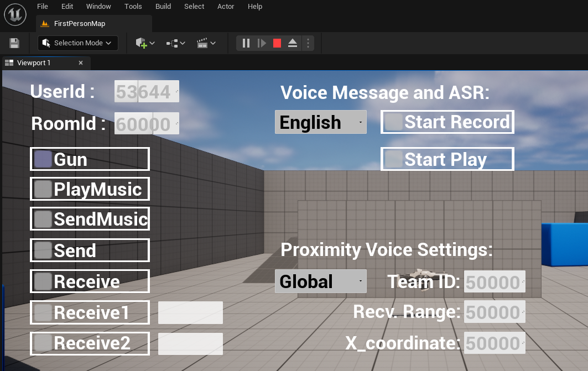Check the Start Record checkbox
588x371 pixels.
(393, 122)
